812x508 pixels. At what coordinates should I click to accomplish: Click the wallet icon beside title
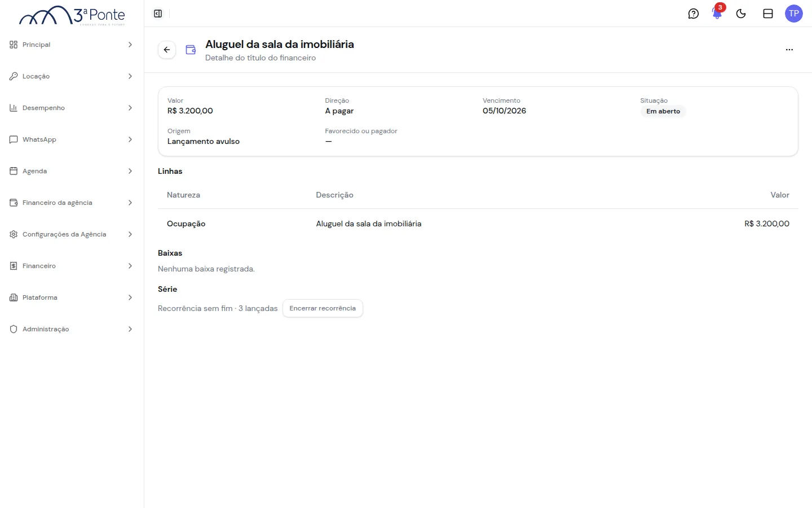click(191, 50)
